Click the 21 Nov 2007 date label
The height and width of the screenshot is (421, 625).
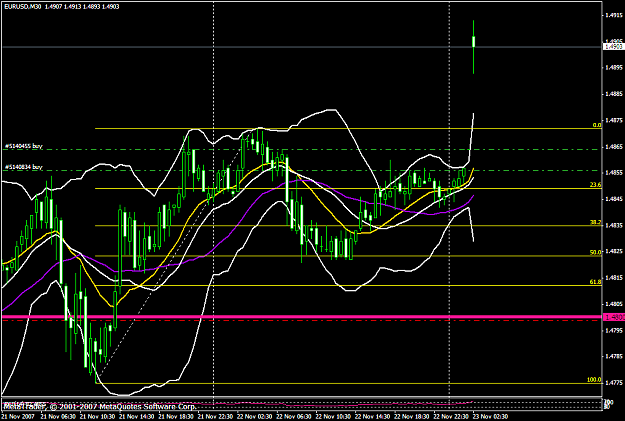coord(18,417)
